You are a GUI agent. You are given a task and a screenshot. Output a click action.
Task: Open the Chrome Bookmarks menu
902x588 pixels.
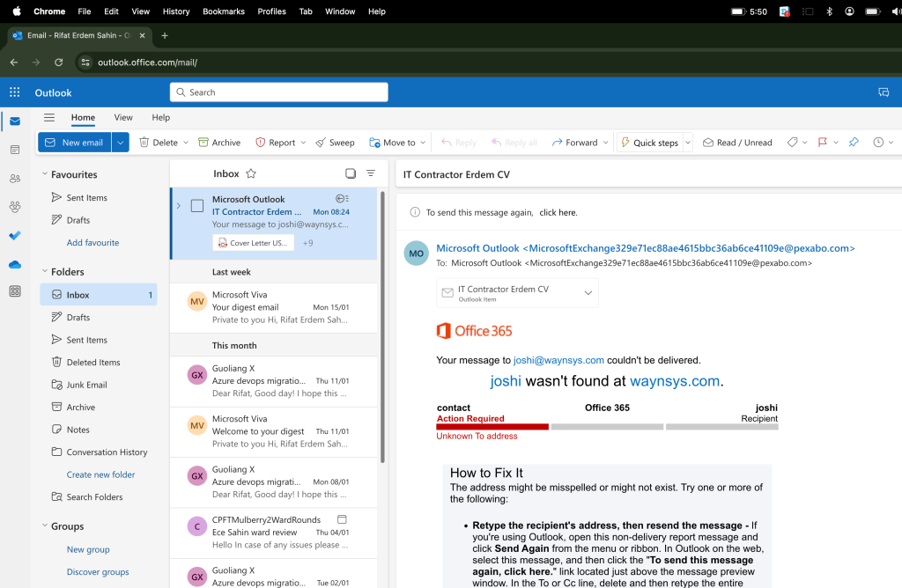pos(224,11)
